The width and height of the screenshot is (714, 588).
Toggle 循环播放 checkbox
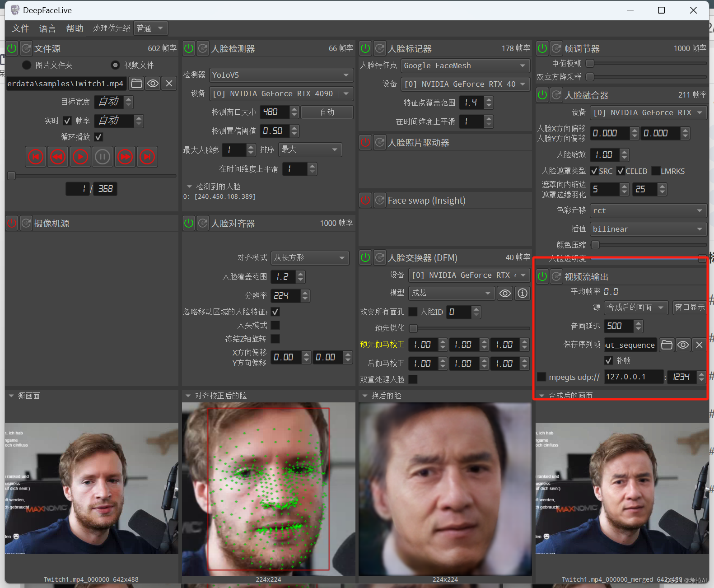98,136
